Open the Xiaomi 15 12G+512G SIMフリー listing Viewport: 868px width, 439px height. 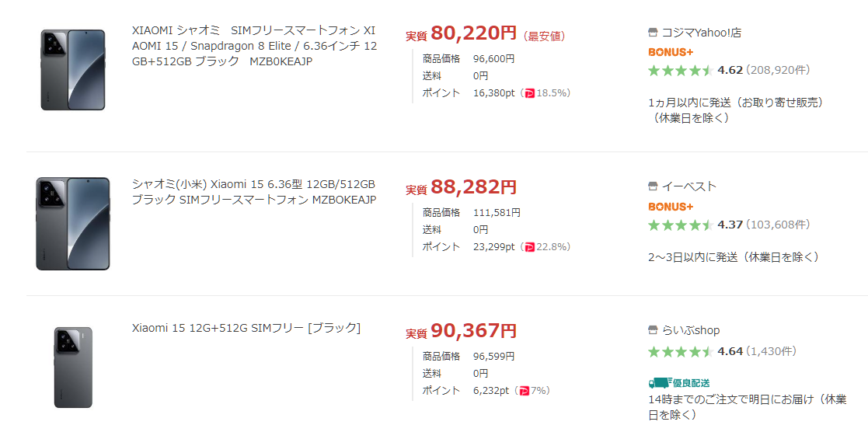click(x=246, y=328)
